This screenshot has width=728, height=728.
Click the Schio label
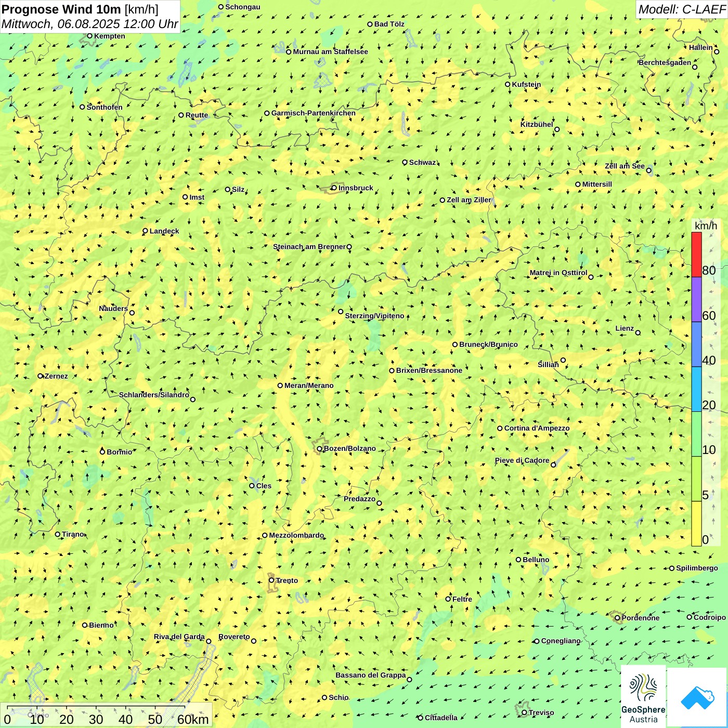pos(339,697)
